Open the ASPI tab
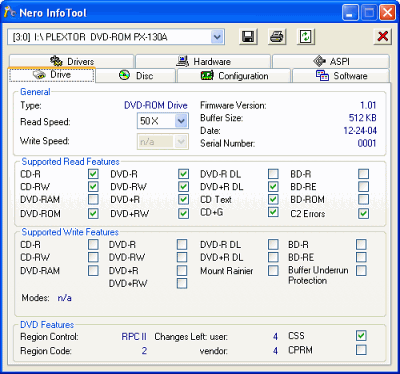Image resolution: width=400 pixels, height=374 pixels. pos(331,61)
